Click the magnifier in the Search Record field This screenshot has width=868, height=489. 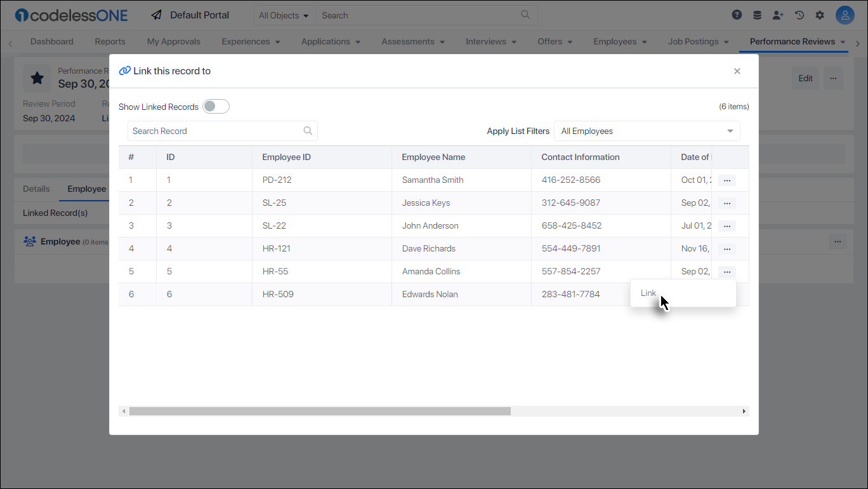308,131
